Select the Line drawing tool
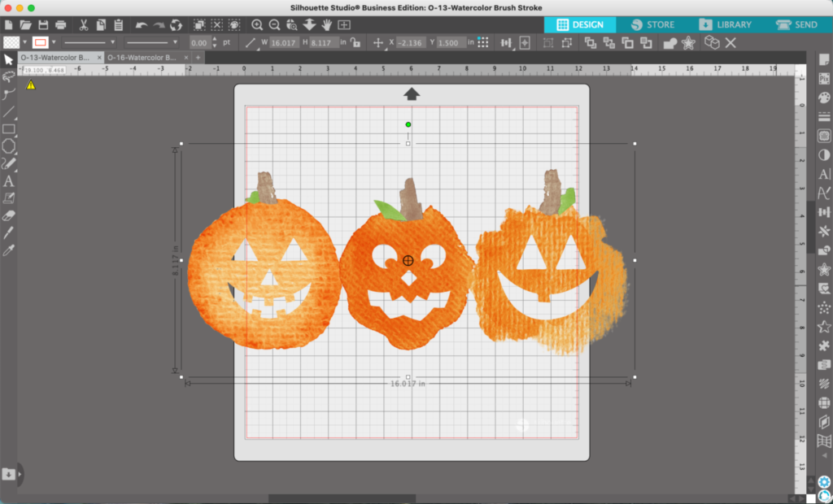Screen dimensions: 833x504 [x=8, y=111]
